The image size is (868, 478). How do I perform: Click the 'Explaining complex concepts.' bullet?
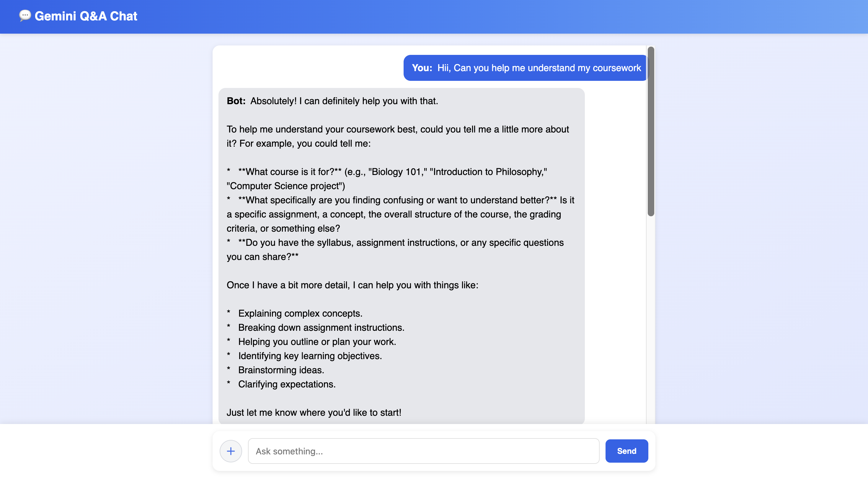(x=300, y=313)
